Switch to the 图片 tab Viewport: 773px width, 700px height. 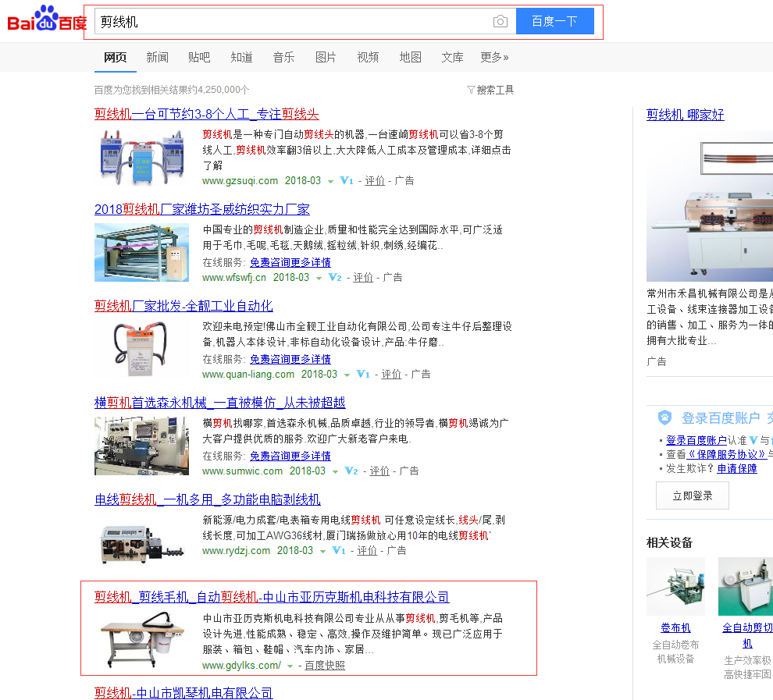tap(326, 57)
